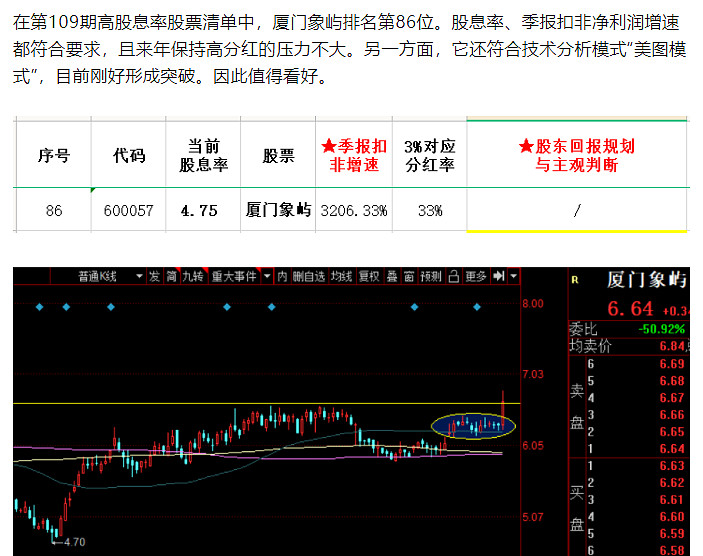This screenshot has height=556, width=703.
Task: Click sell level 5 price 6.68
Action: [x=672, y=381]
